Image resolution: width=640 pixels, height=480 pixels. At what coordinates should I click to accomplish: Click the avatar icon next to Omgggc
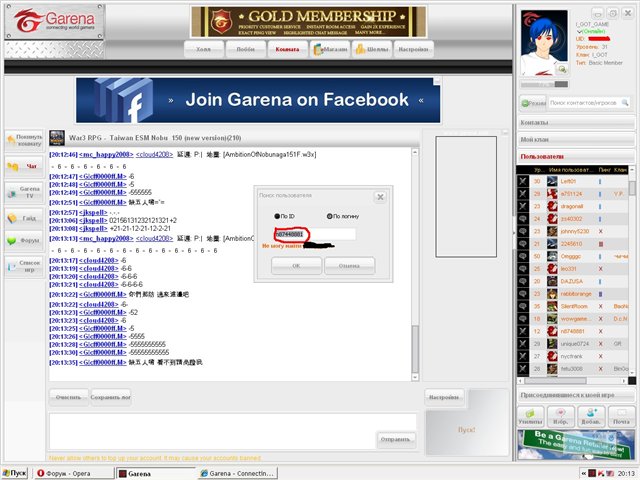552,256
